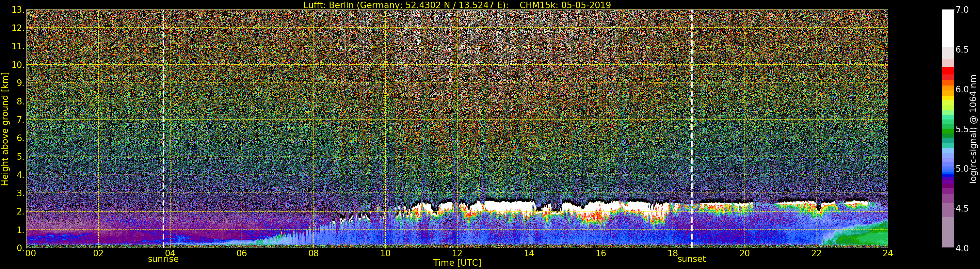Click the height axis tick '0.'
Image resolution: width=980 pixels, height=269 pixels.
pyautogui.click(x=21, y=248)
